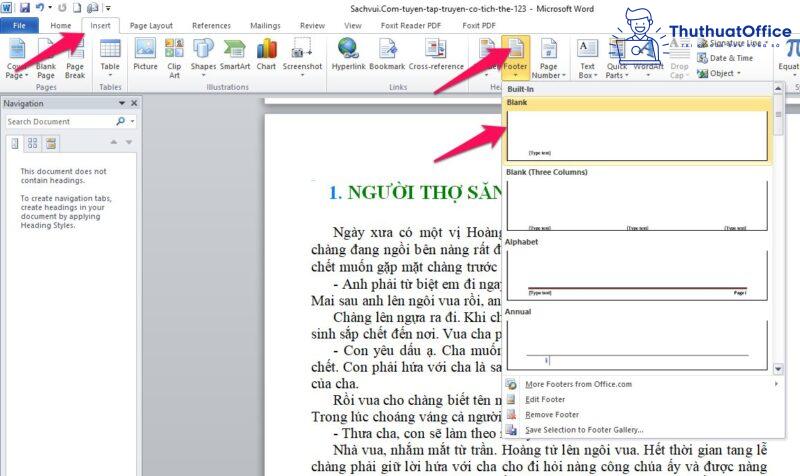Insert a Picture from file
The image size is (800, 476).
click(145, 54)
